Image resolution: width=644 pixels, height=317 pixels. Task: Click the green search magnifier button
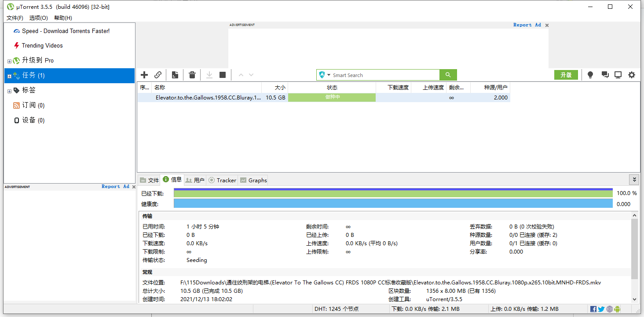(x=448, y=75)
